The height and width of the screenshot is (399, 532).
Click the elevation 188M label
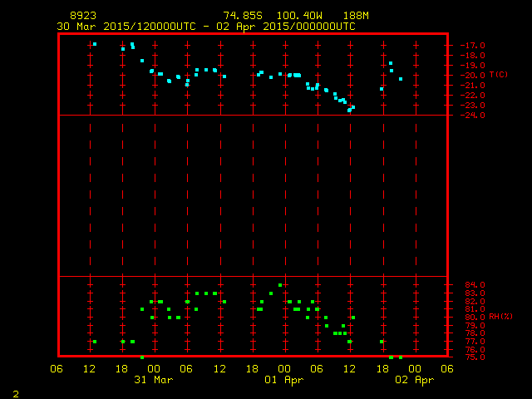tap(356, 16)
